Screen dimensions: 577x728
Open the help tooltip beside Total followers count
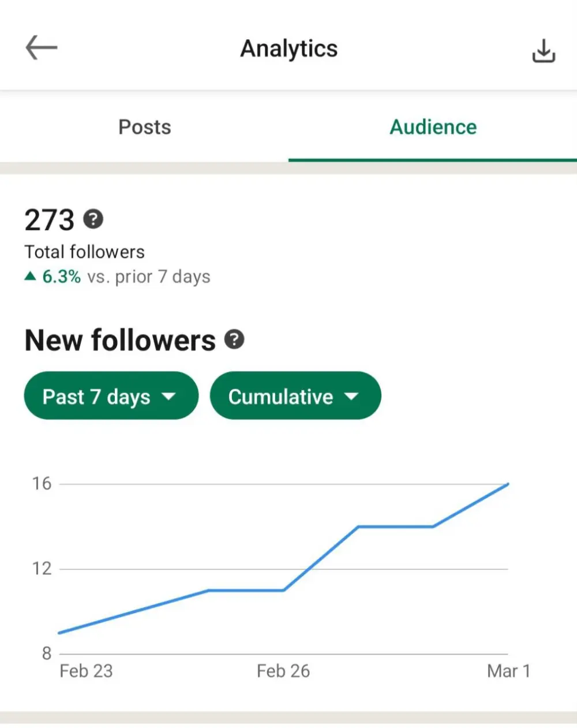click(93, 219)
